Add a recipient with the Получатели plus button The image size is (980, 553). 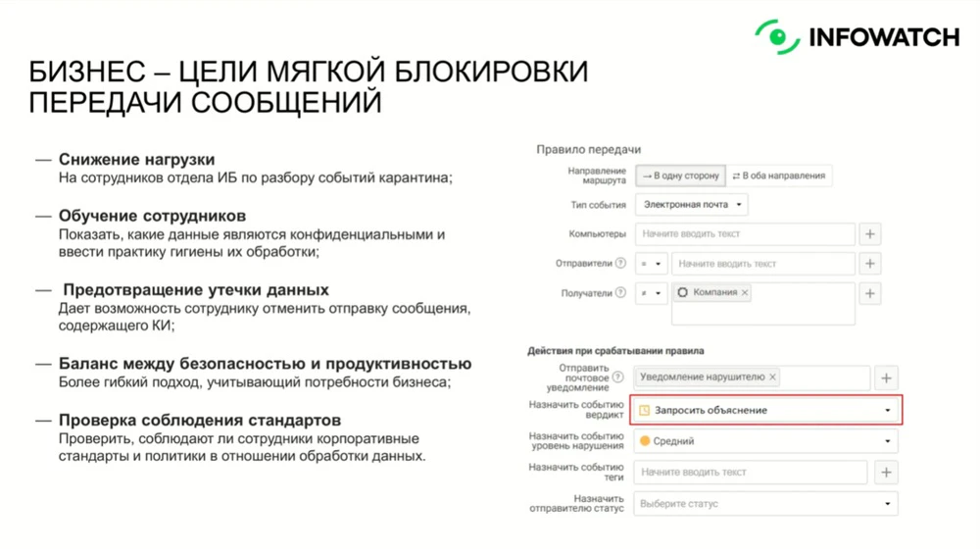pyautogui.click(x=870, y=293)
